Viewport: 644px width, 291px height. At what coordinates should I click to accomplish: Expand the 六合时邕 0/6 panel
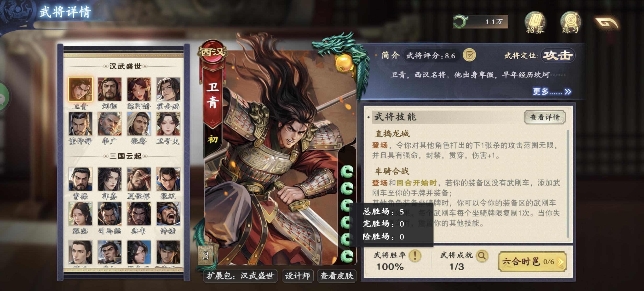(x=532, y=262)
